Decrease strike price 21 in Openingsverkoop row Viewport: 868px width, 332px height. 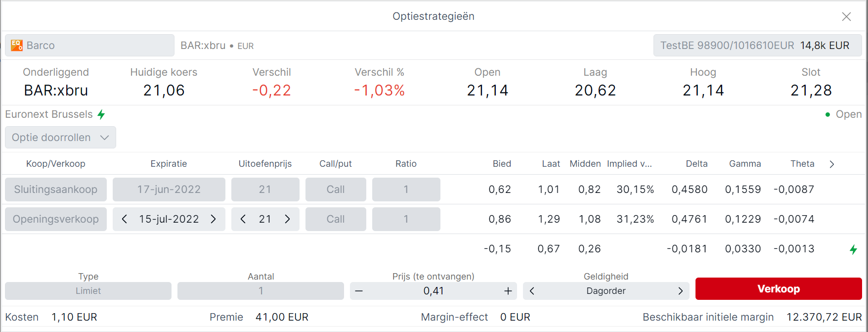point(243,219)
